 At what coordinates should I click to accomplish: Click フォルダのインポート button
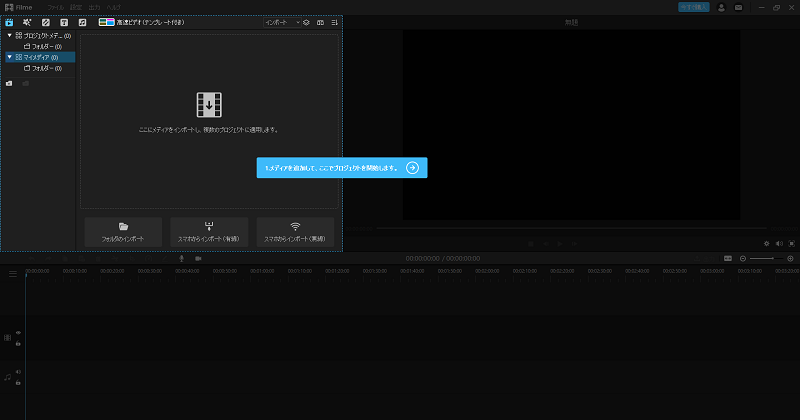click(123, 233)
